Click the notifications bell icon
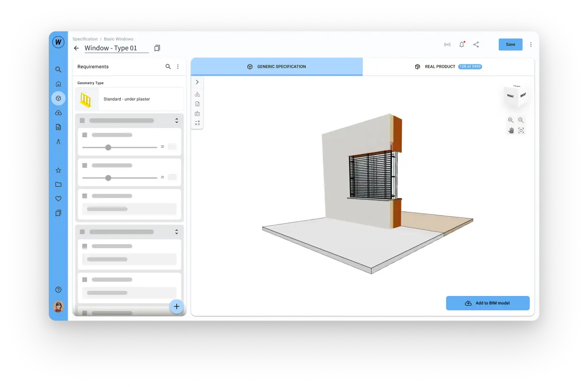This screenshot has height=387, width=588. point(462,44)
